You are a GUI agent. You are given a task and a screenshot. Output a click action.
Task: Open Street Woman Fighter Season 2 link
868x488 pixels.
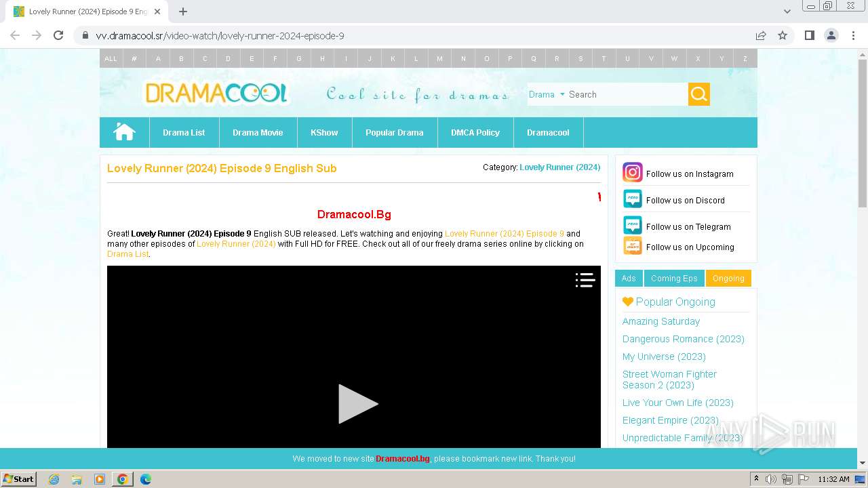click(669, 380)
